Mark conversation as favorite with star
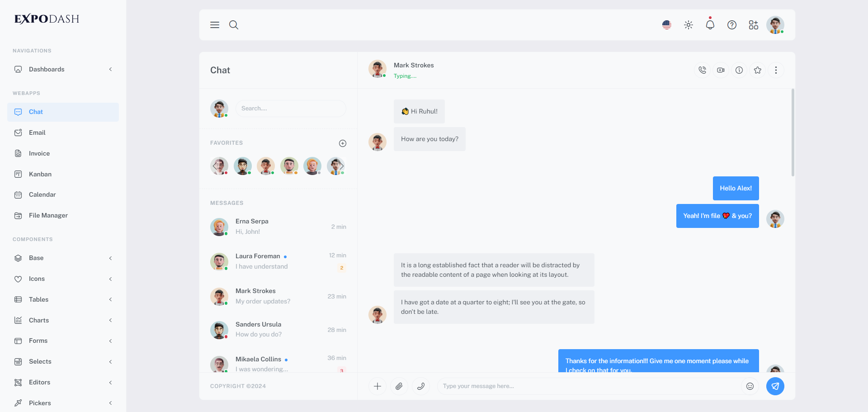The image size is (868, 412). pos(758,70)
